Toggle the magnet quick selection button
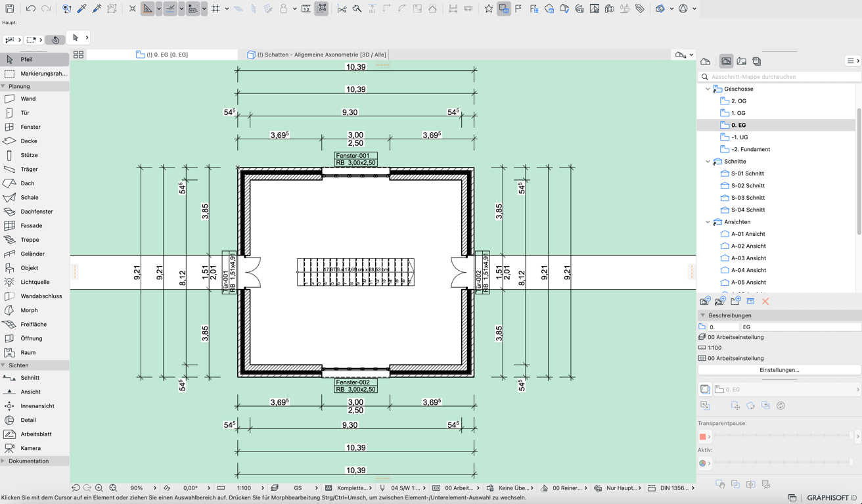This screenshot has width=862, height=504. tap(55, 40)
